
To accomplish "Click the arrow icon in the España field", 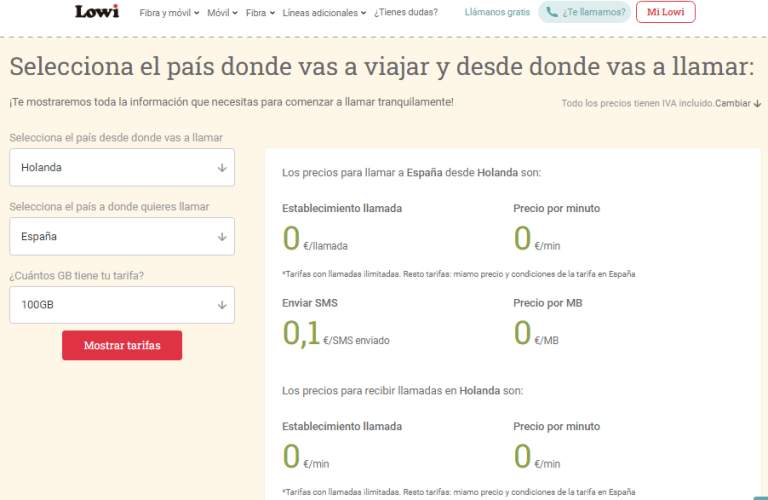I will [222, 237].
